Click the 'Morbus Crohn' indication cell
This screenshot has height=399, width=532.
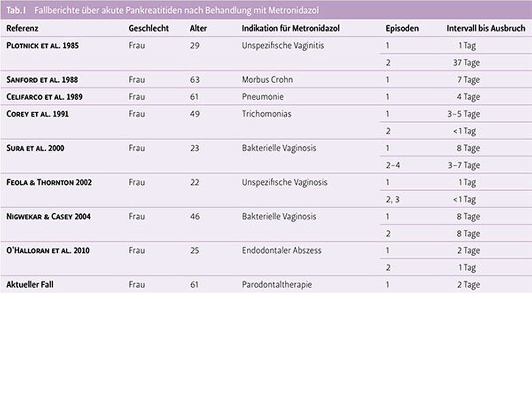point(267,80)
